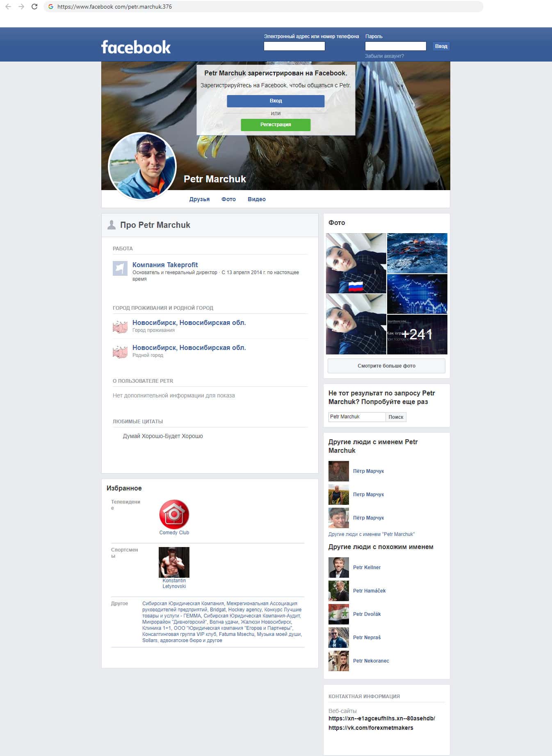The height and width of the screenshot is (756, 552).
Task: Open the xn--e1agceufhlhs website link
Action: (x=382, y=718)
